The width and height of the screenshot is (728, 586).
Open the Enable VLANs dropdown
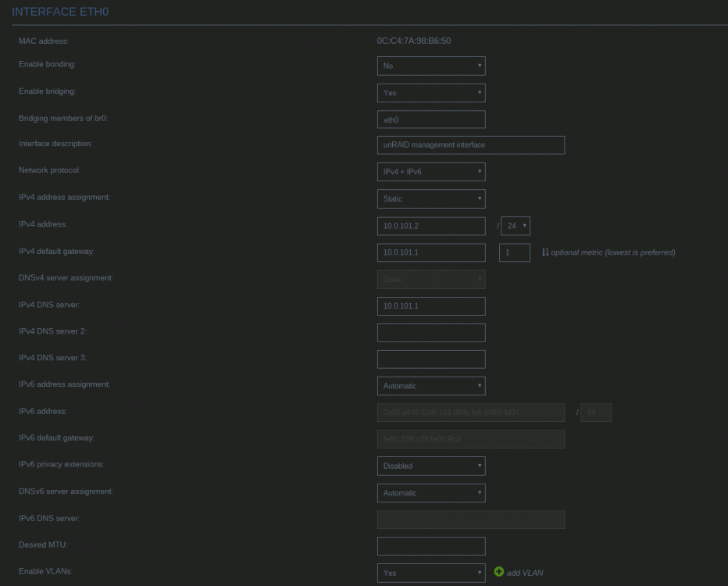click(431, 573)
